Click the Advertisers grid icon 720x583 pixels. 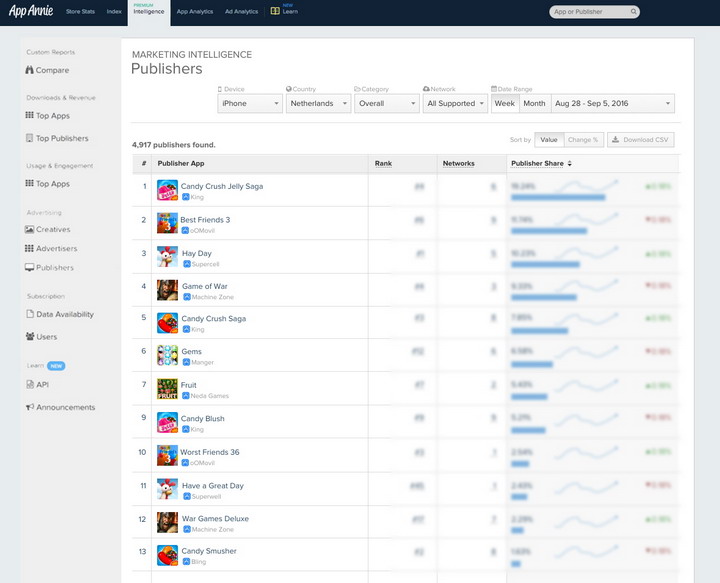pyautogui.click(x=29, y=248)
